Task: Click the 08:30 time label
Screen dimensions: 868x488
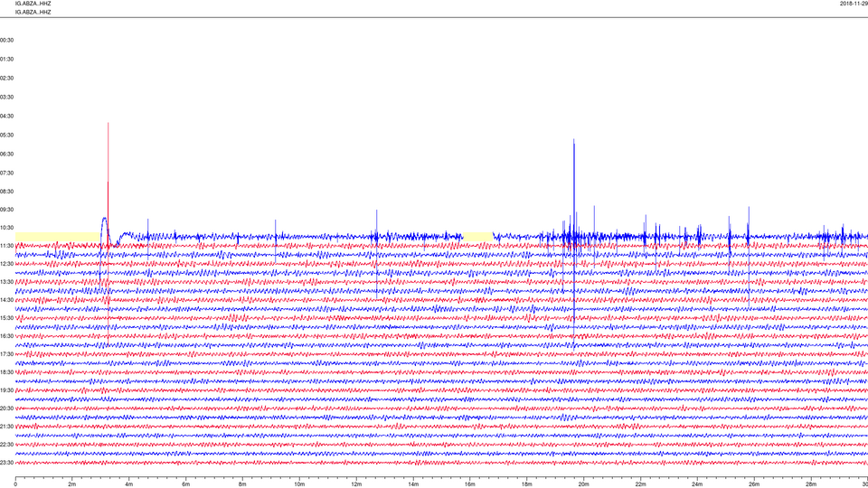Action: coord(6,192)
